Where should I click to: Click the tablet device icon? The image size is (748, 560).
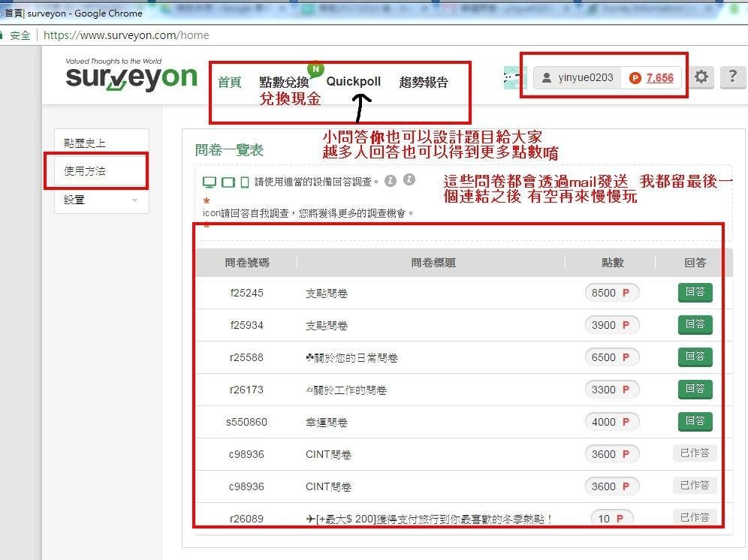pos(228,182)
